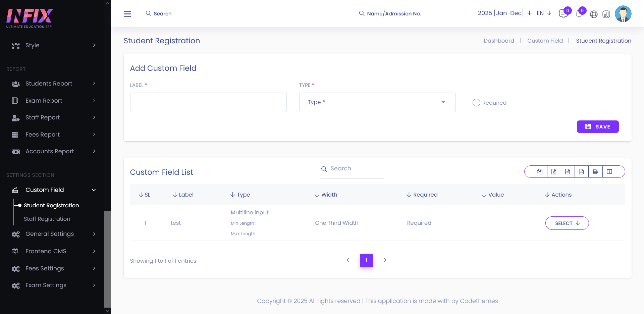The image size is (644, 314).
Task: Click the top bar Search field
Action: pos(159,13)
